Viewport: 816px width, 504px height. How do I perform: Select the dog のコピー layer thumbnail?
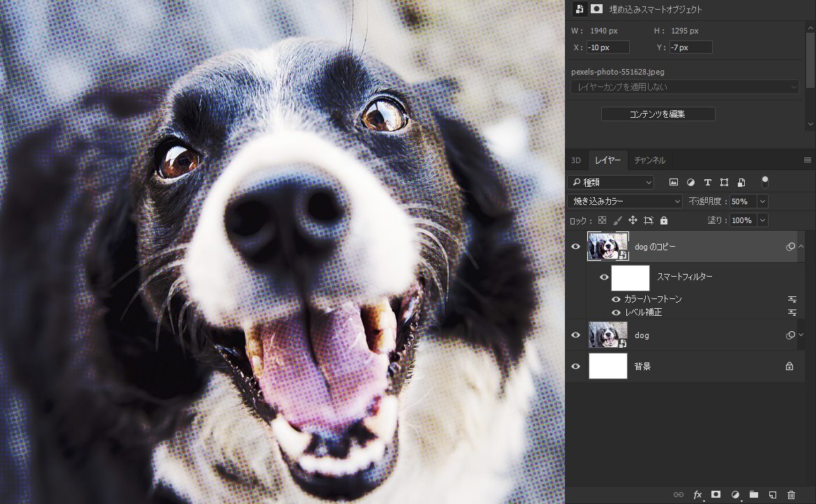(608, 246)
